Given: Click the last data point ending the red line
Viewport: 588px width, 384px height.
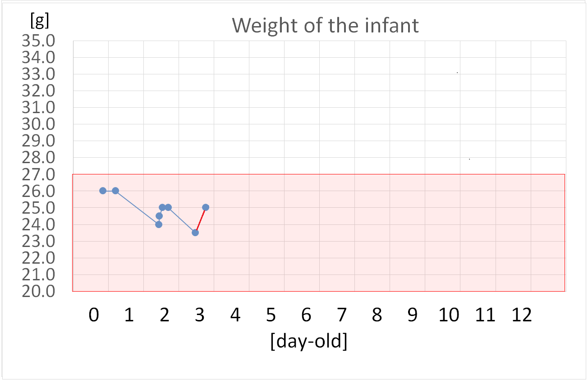Looking at the screenshot, I should coord(206,207).
